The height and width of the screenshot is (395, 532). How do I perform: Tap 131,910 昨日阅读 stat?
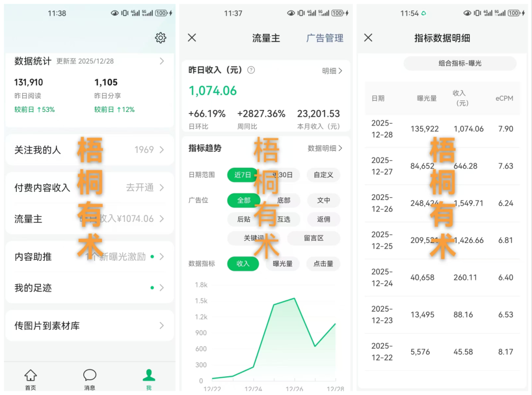click(x=29, y=82)
